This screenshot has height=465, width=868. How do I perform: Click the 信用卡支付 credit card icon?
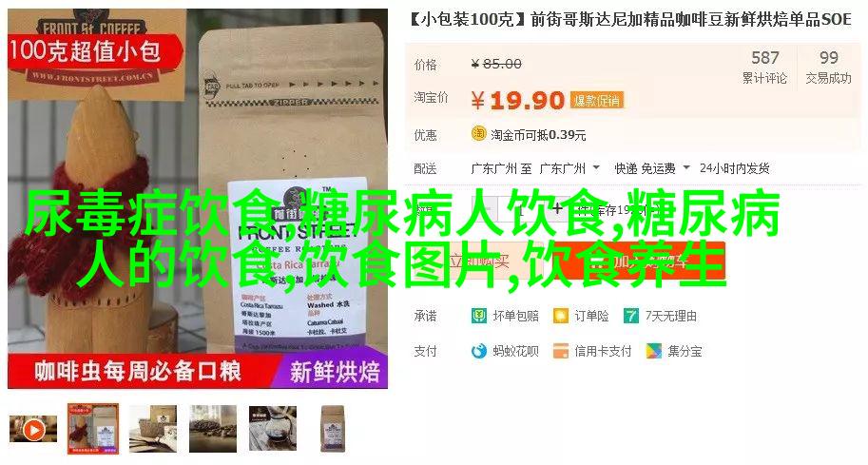tap(561, 351)
